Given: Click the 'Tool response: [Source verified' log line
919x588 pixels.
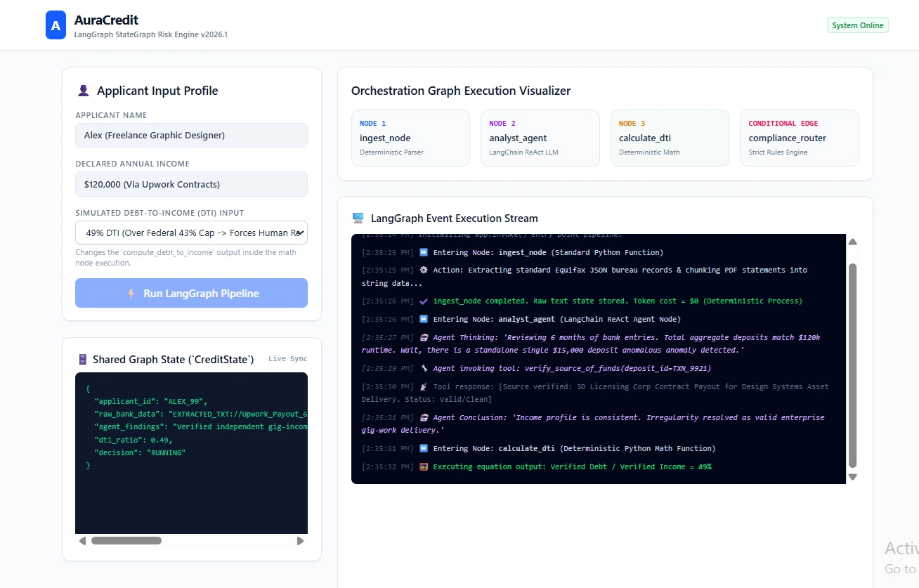Looking at the screenshot, I should [595, 393].
